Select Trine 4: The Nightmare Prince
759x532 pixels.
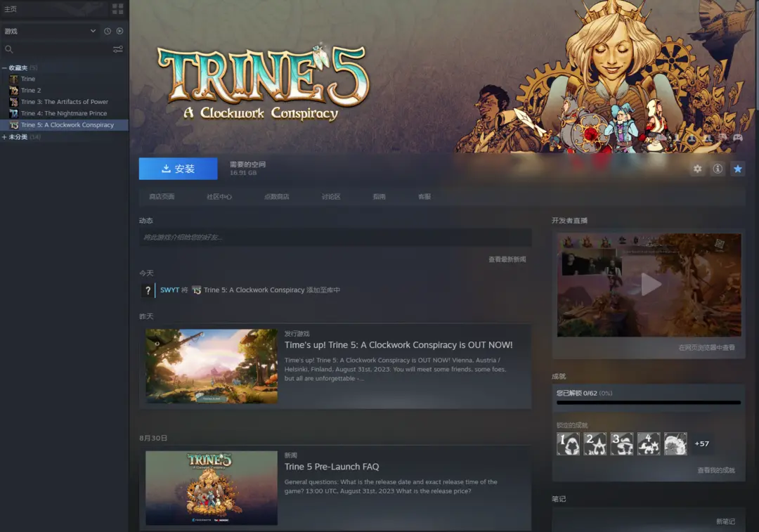click(64, 113)
